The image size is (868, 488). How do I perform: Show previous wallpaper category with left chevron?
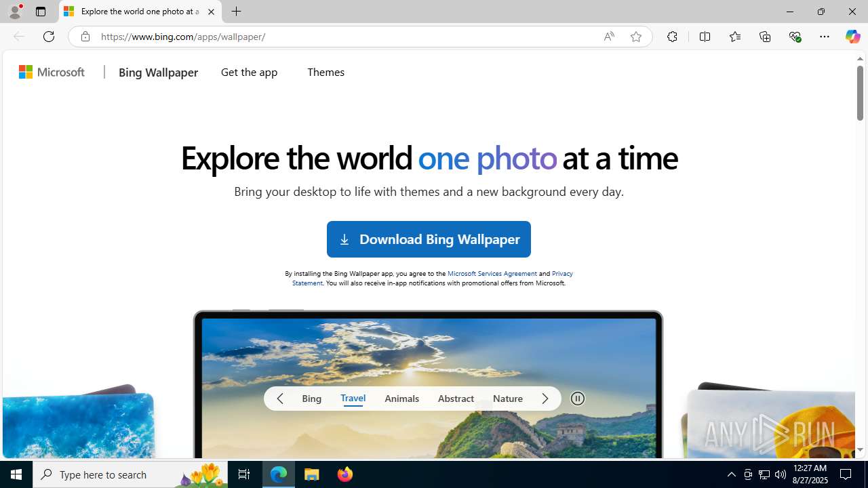point(280,399)
